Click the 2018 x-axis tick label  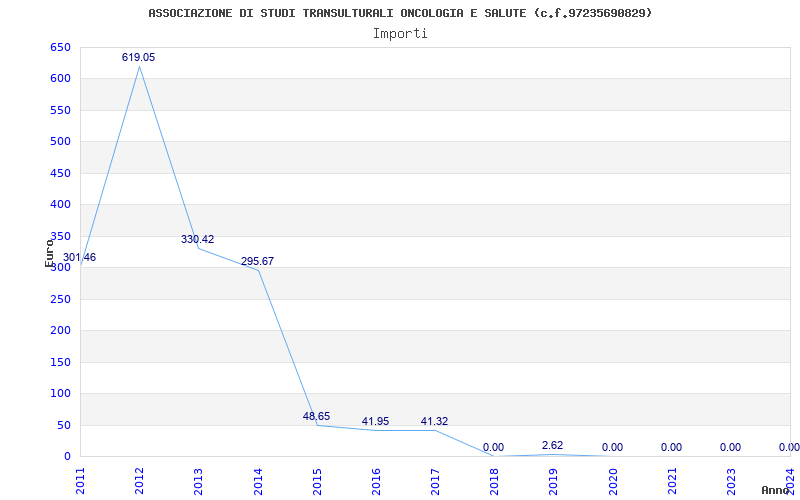tap(495, 482)
